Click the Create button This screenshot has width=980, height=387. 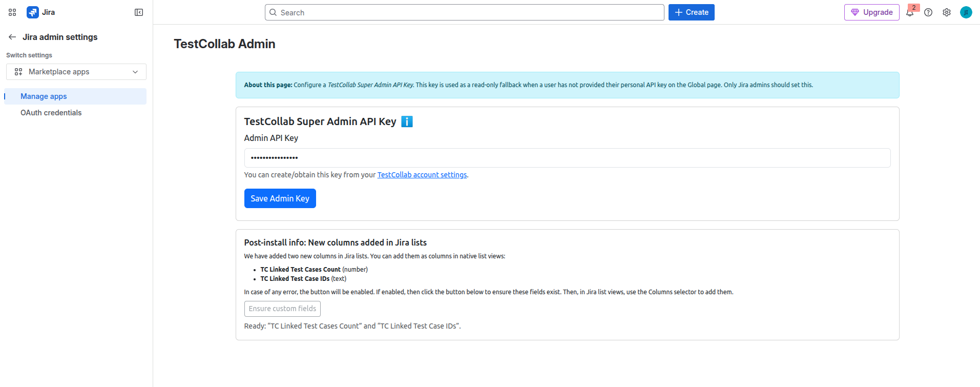[x=692, y=12]
